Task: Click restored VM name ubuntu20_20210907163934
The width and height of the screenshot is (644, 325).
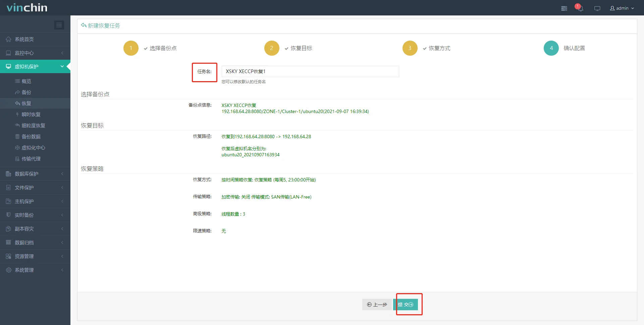Action: 251,155
